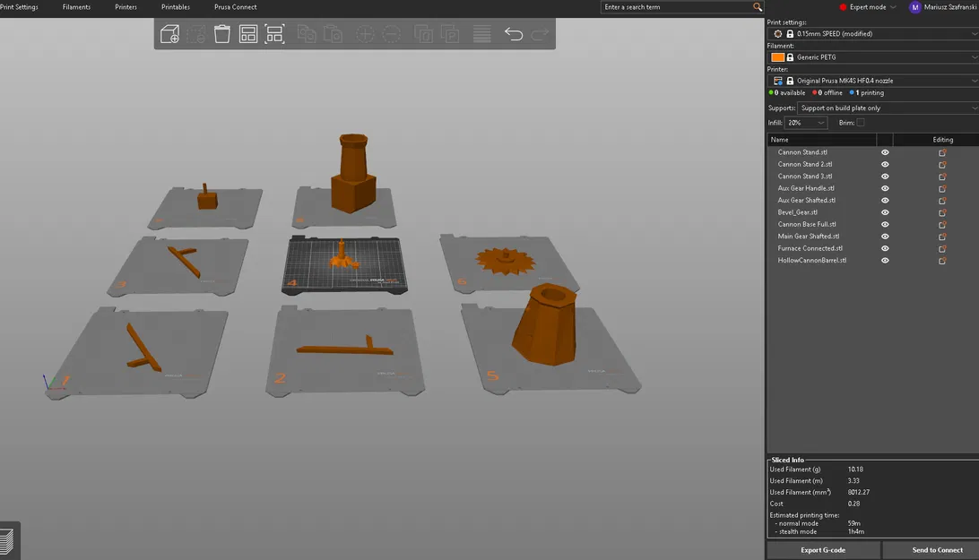The width and height of the screenshot is (979, 560).
Task: Enable the Brim checkbox
Action: tap(861, 123)
